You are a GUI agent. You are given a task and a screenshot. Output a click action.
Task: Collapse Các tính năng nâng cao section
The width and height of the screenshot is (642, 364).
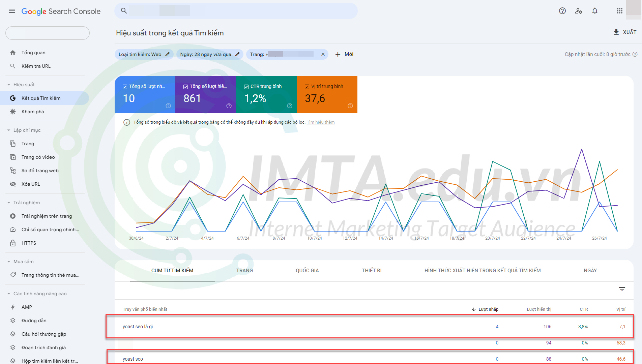[x=9, y=294]
